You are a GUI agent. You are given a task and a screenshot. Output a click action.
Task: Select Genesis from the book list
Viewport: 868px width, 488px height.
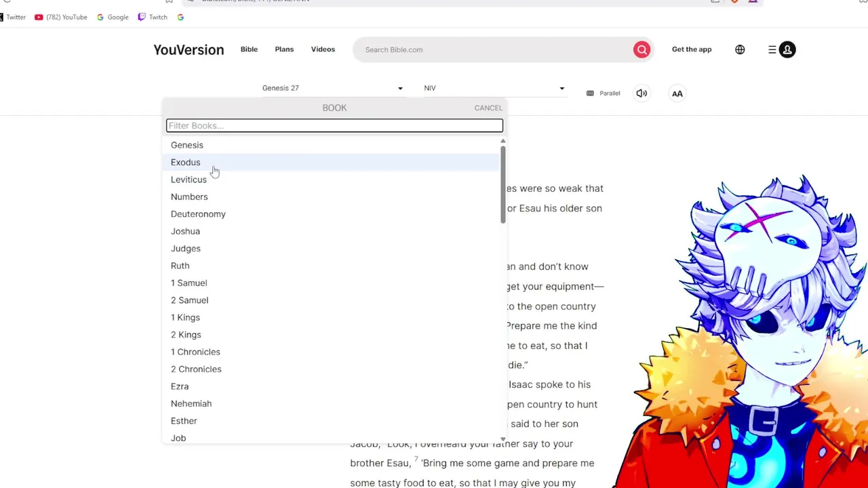pos(332,145)
